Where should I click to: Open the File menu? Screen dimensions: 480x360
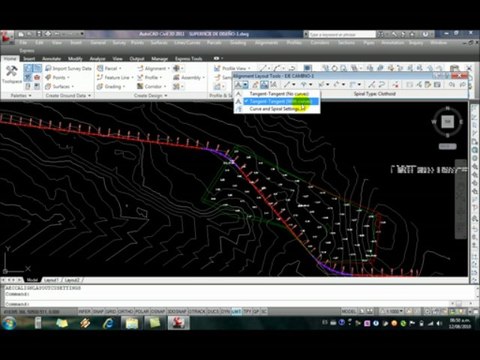point(23,43)
